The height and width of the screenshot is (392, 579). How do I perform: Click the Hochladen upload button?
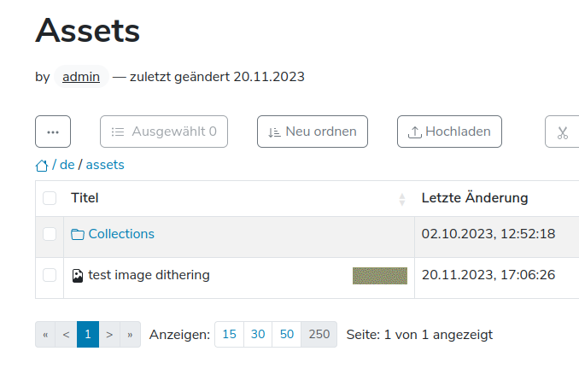click(449, 132)
